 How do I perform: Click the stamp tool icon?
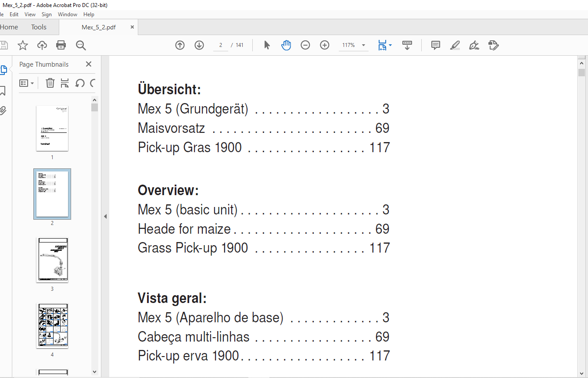tap(494, 45)
